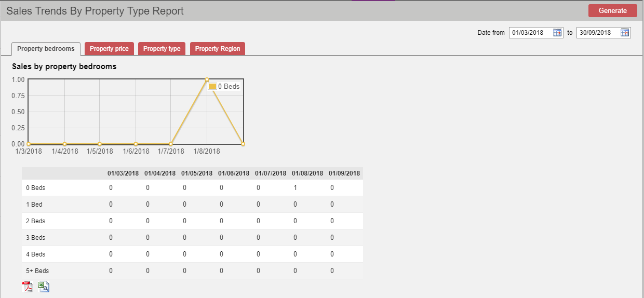Image resolution: width=644 pixels, height=298 pixels.
Task: Open the Property Region tab
Action: pos(218,49)
